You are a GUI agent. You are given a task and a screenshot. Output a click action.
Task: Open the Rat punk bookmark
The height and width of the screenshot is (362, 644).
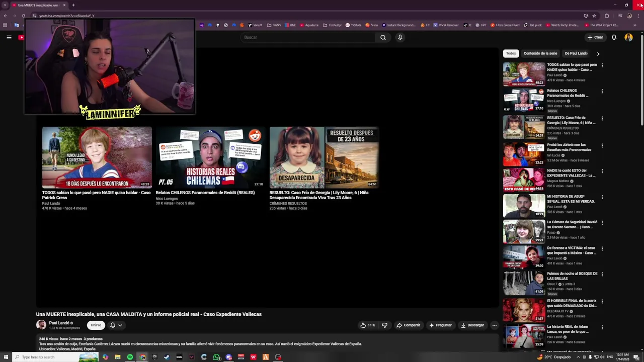[x=533, y=25]
